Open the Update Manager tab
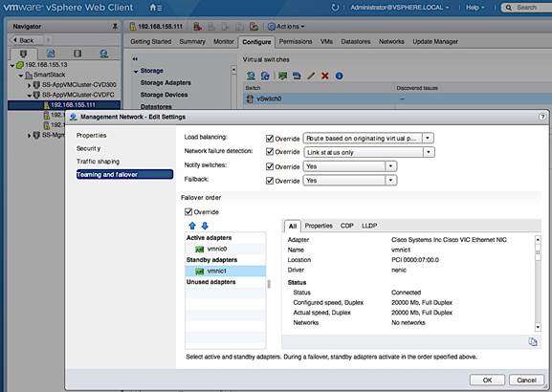This screenshot has height=392, width=552. pyautogui.click(x=435, y=41)
